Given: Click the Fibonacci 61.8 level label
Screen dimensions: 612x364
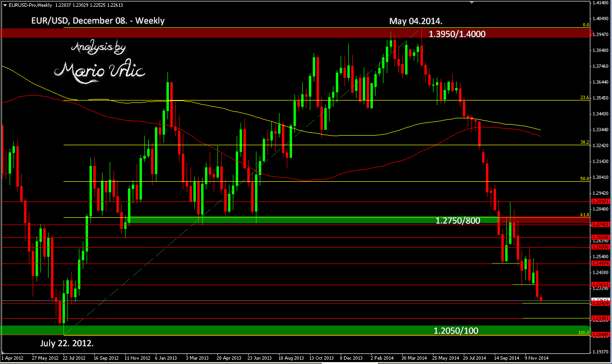Looking at the screenshot, I should [x=585, y=215].
